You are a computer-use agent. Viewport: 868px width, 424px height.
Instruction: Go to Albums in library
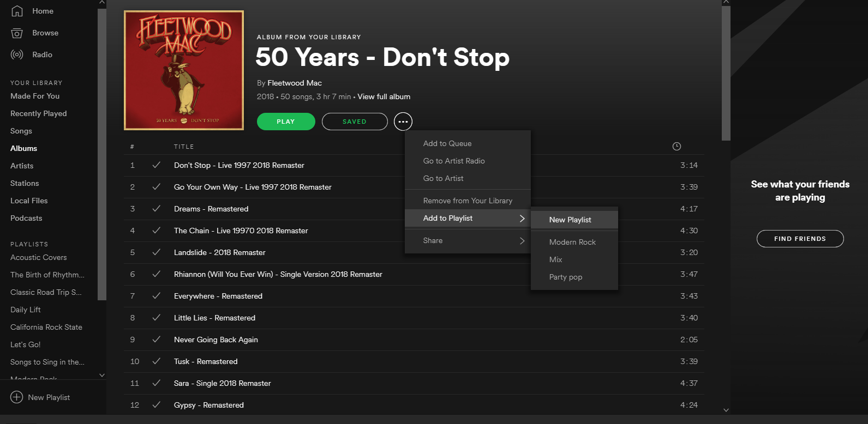(24, 148)
